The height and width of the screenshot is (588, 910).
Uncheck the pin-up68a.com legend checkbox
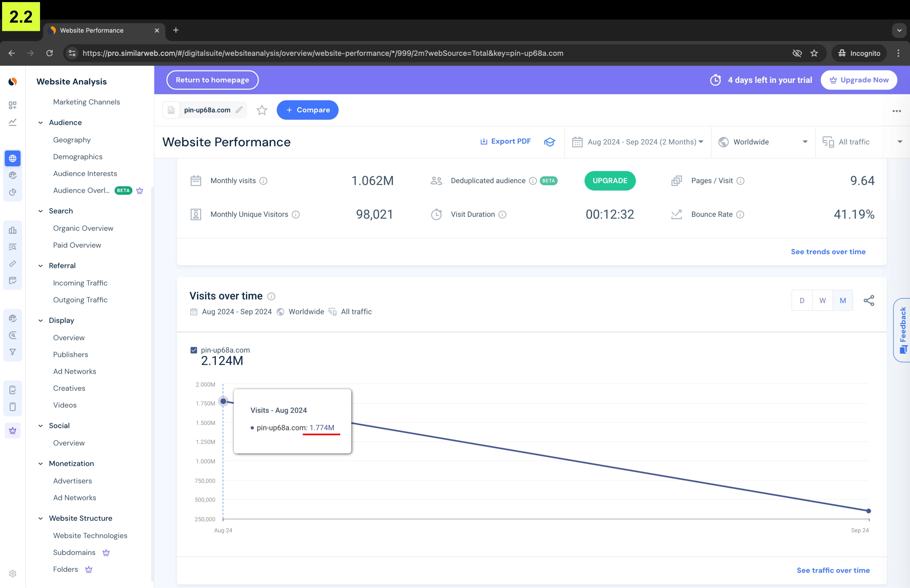pos(194,350)
